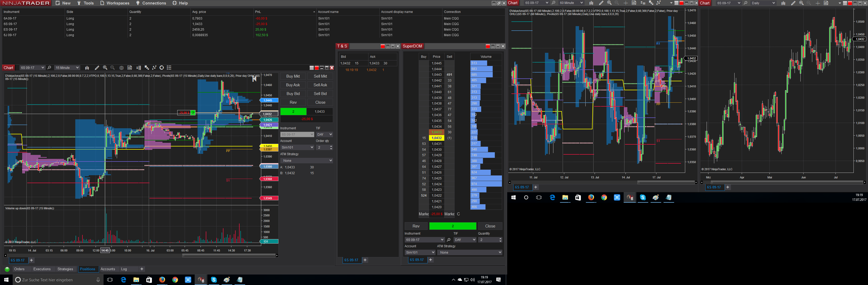Expand Chart Trader TIF DAY dropdown
868x285 pixels.
tap(324, 135)
